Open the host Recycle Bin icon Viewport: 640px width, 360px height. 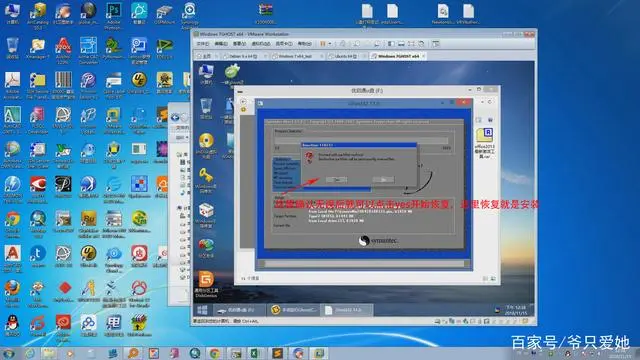point(12,46)
